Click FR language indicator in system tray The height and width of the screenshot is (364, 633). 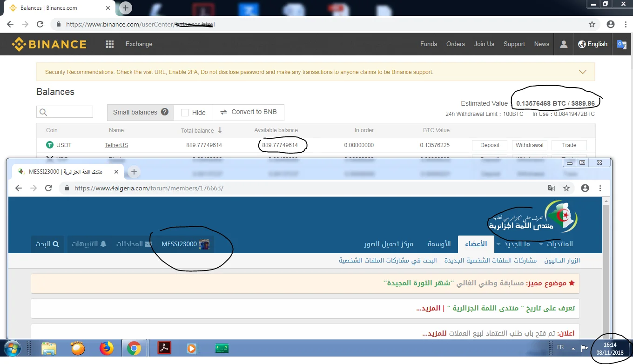560,348
